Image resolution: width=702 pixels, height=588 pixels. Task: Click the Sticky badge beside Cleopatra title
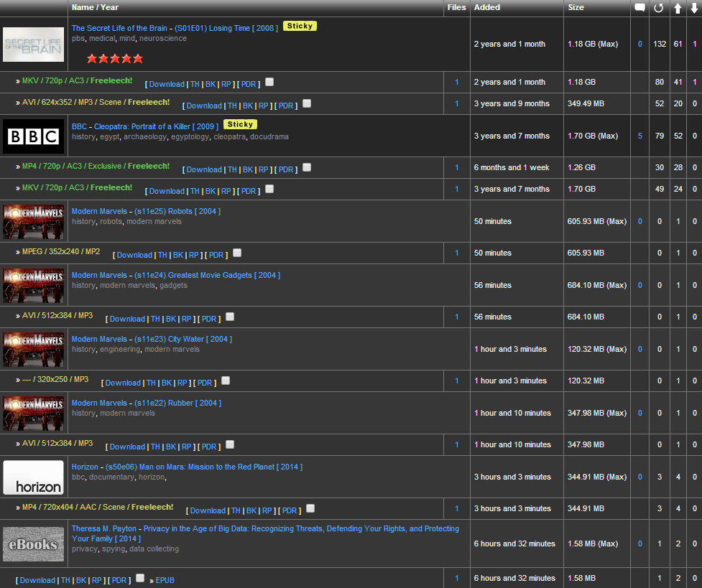[241, 124]
